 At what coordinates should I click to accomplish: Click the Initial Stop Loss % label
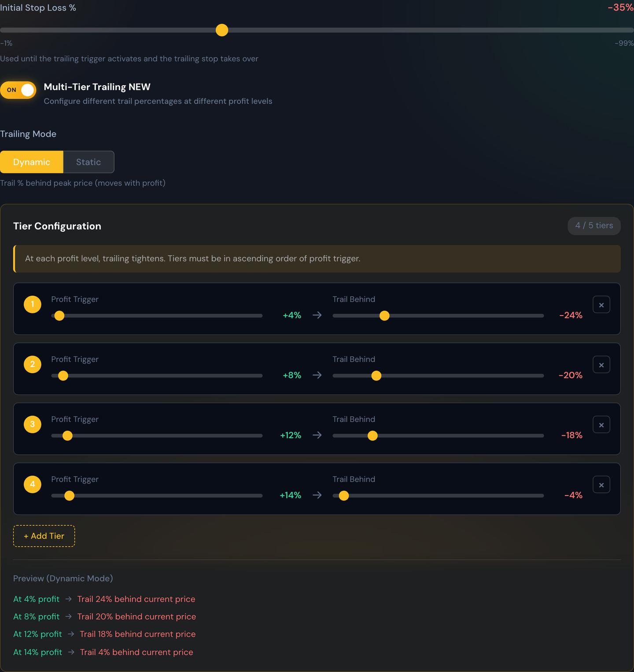point(38,7)
